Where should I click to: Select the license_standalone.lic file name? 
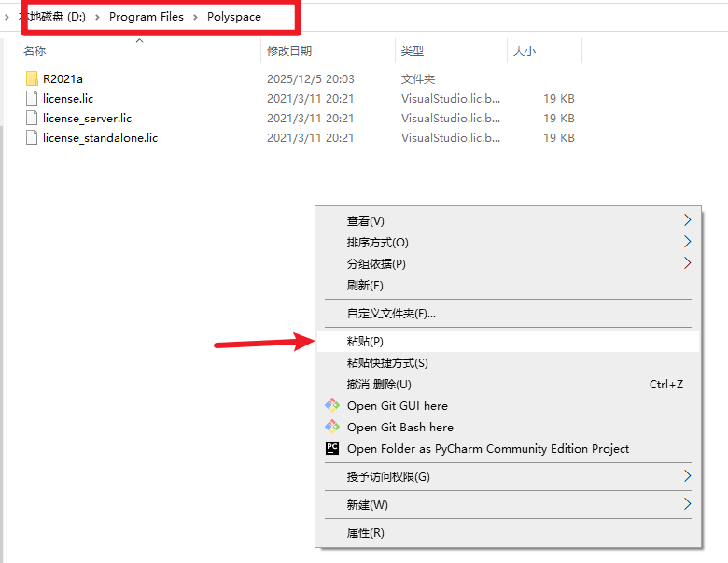point(100,138)
